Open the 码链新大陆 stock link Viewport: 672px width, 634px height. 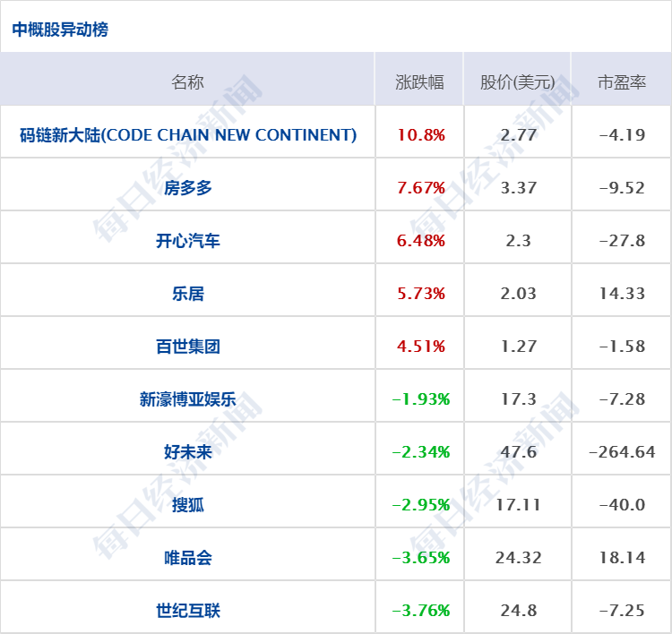188,135
